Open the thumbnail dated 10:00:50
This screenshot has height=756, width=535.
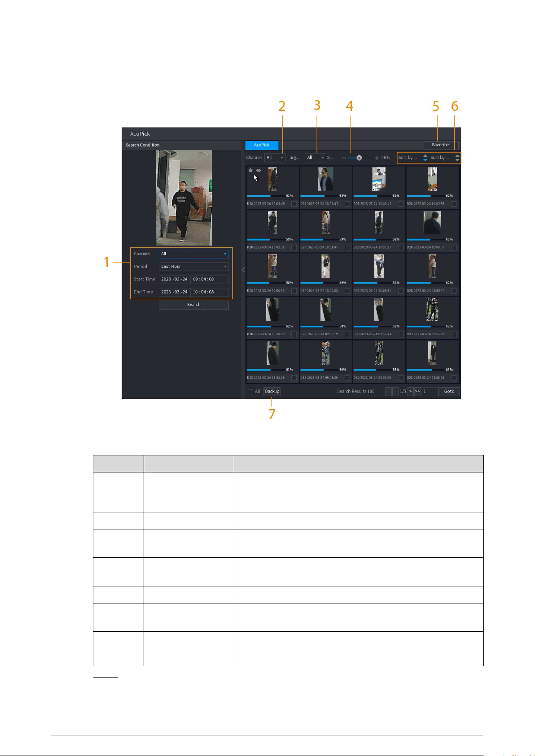[272, 267]
